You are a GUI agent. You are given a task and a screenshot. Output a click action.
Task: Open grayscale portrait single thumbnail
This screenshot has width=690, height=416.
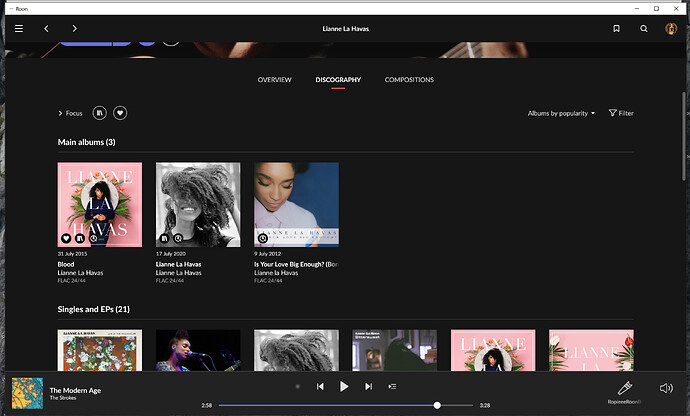297,350
